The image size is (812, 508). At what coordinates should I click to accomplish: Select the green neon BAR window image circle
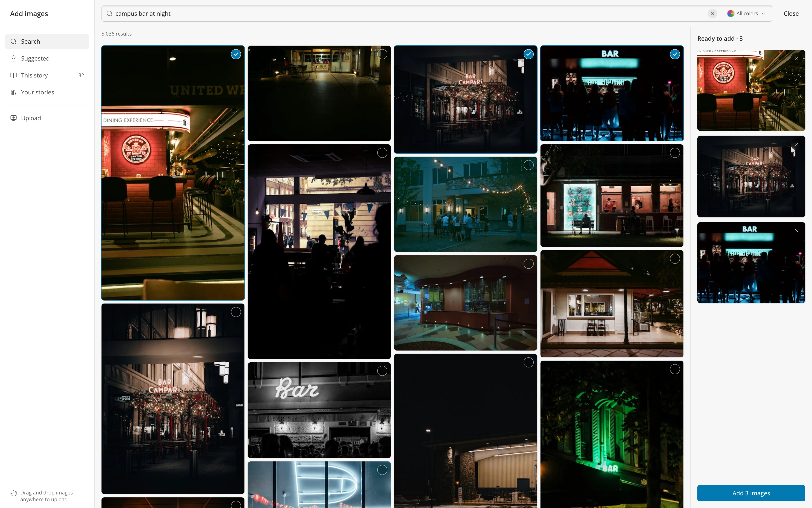(x=675, y=369)
